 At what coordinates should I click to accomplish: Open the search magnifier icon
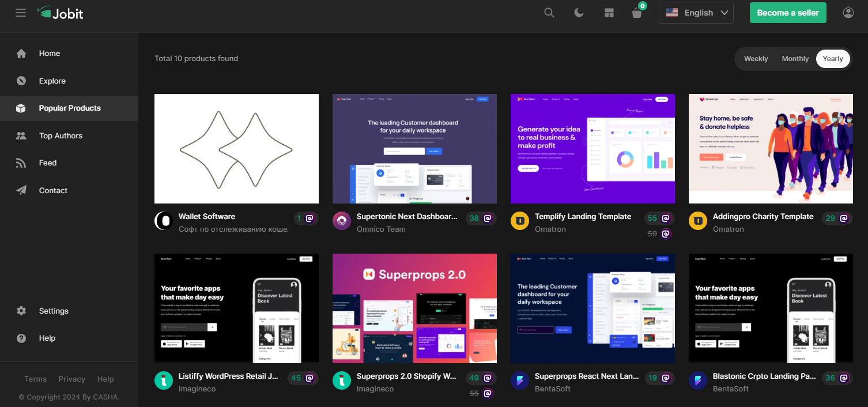point(549,13)
